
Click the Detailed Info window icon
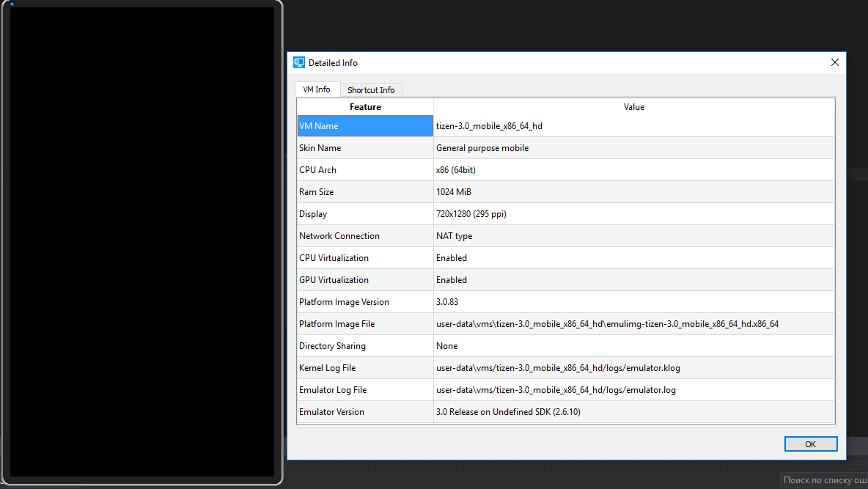(x=299, y=63)
